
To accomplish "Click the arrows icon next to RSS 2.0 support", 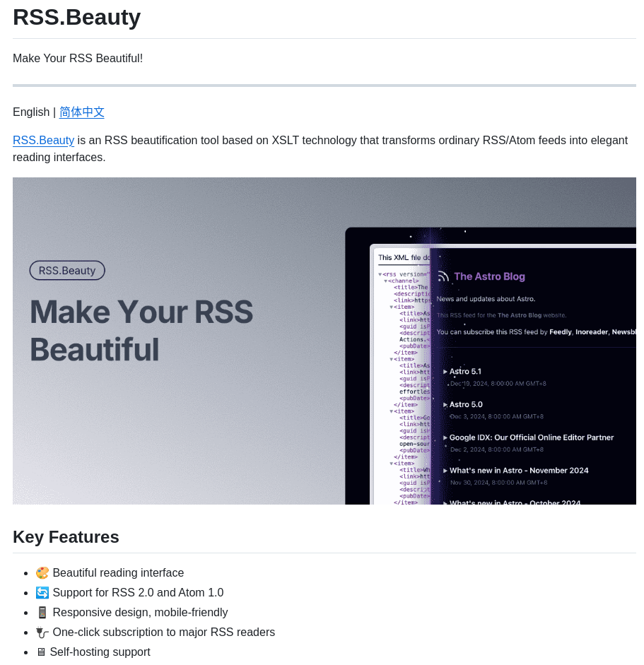I will coord(42,592).
